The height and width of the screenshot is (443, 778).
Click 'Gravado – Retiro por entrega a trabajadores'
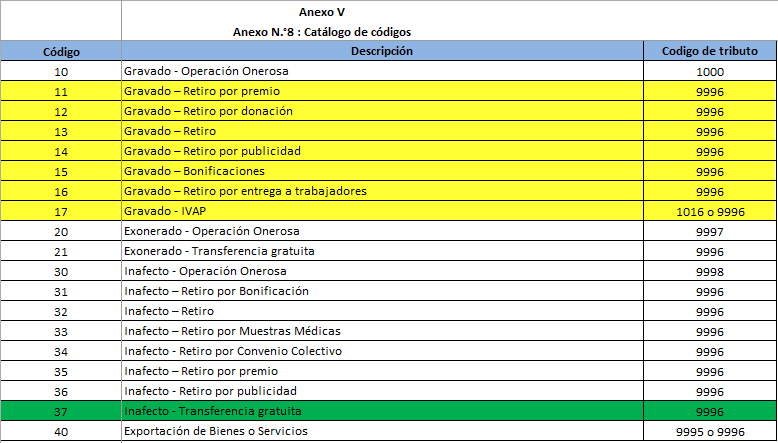click(x=382, y=191)
